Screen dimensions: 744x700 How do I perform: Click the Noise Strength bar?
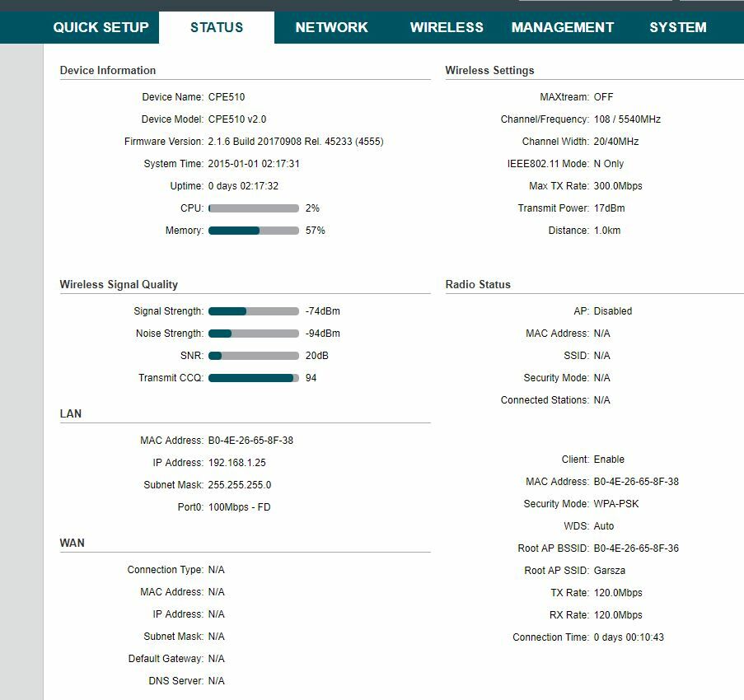tap(254, 334)
